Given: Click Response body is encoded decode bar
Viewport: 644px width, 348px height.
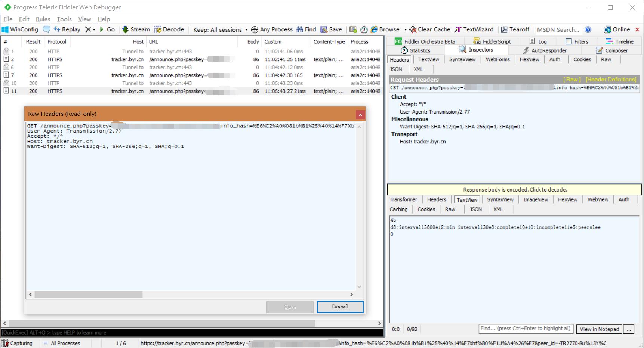Looking at the screenshot, I should coord(515,190).
